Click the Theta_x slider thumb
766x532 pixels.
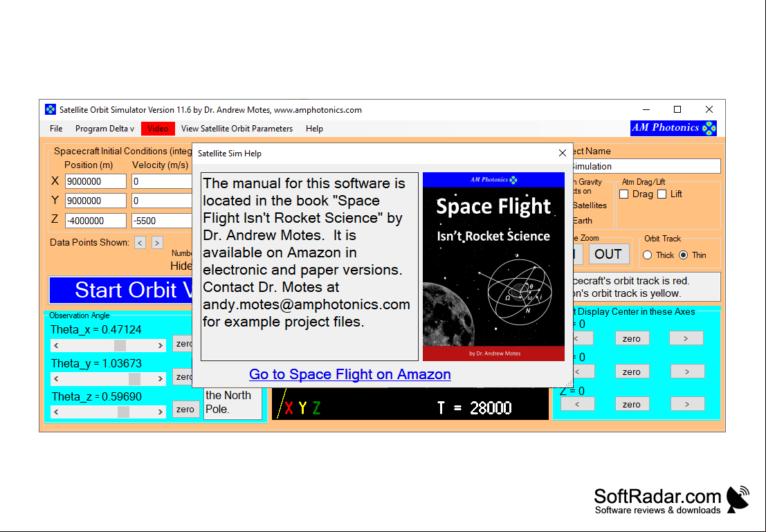(x=120, y=345)
